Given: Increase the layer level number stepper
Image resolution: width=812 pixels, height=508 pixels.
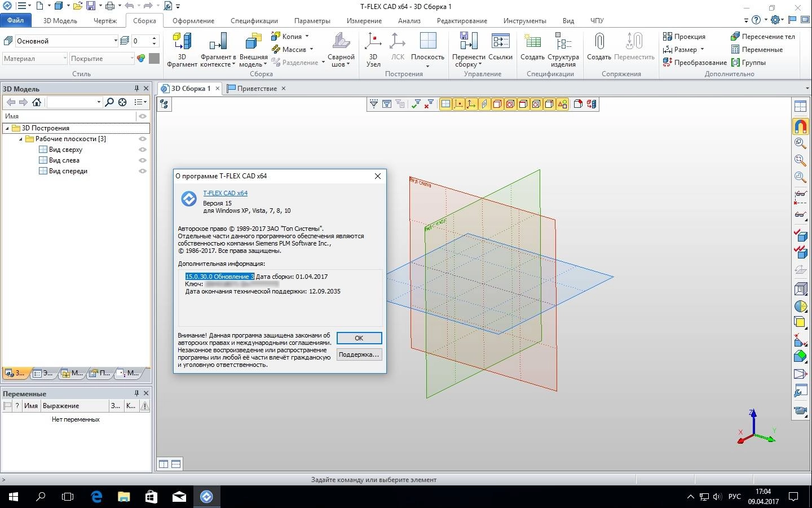Looking at the screenshot, I should (155, 38).
